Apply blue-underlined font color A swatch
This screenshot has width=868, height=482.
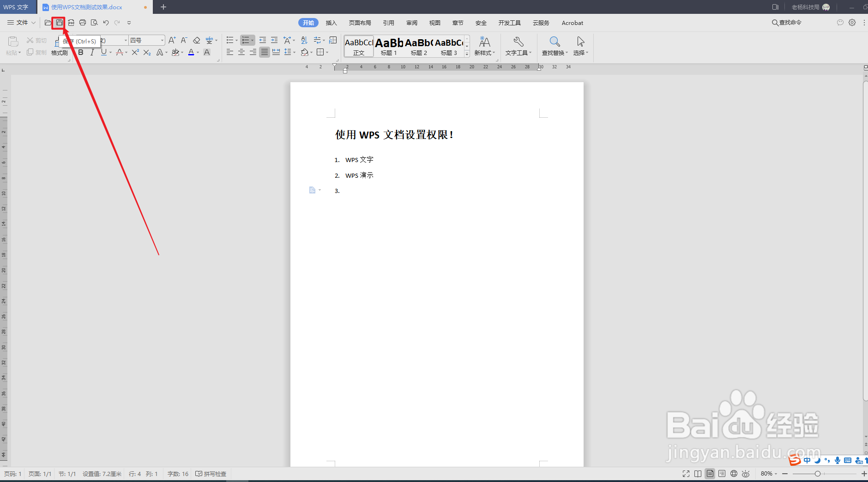coord(191,52)
